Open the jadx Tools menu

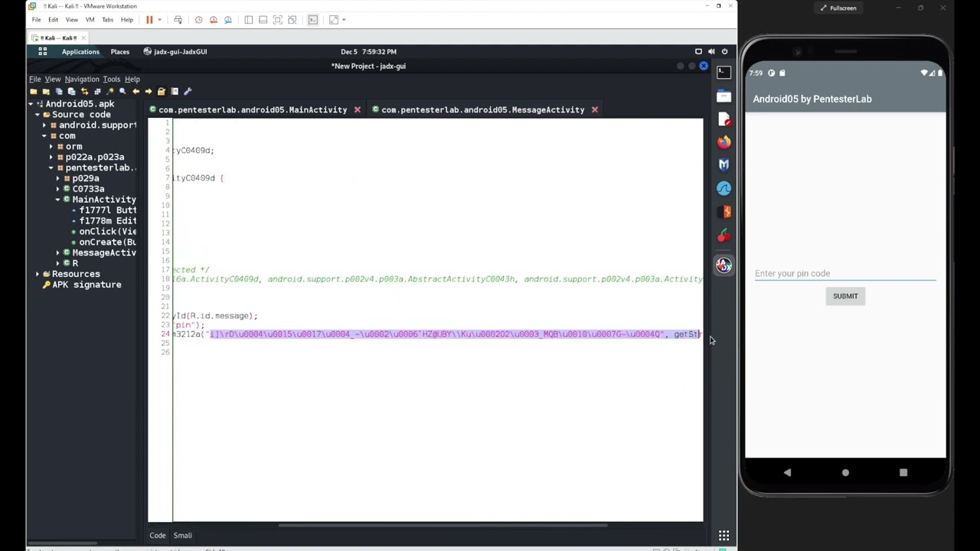click(x=111, y=79)
